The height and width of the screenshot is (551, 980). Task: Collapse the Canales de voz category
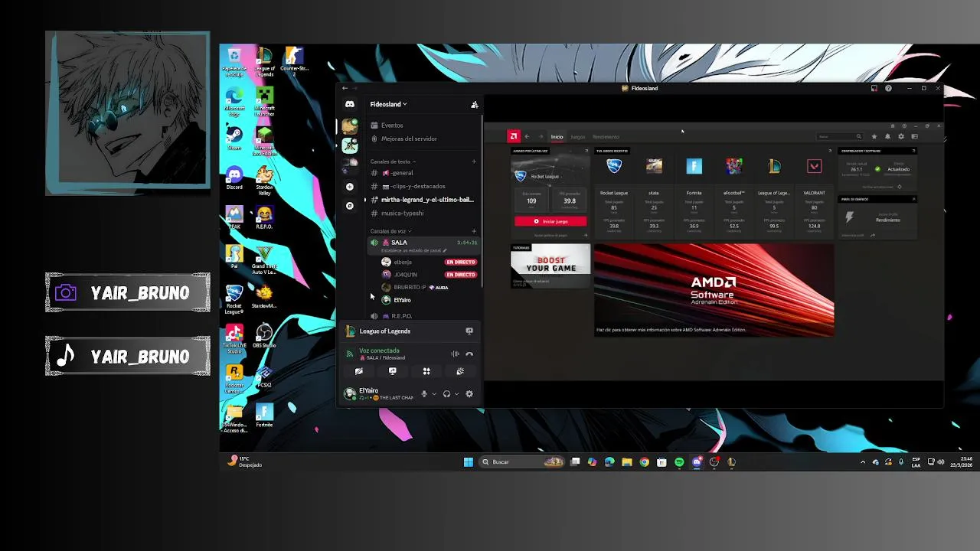point(390,231)
